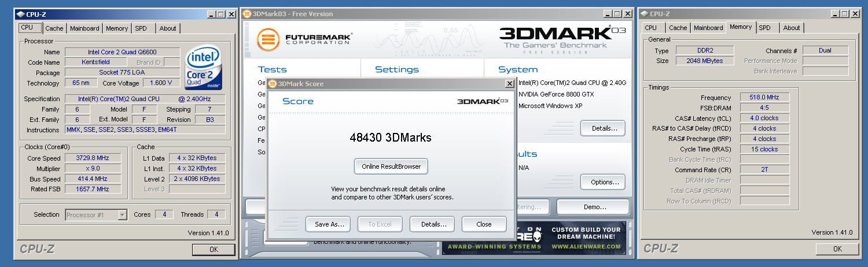Switch to Cache tab in left CPU-Z
The image size is (868, 267).
pyautogui.click(x=54, y=28)
